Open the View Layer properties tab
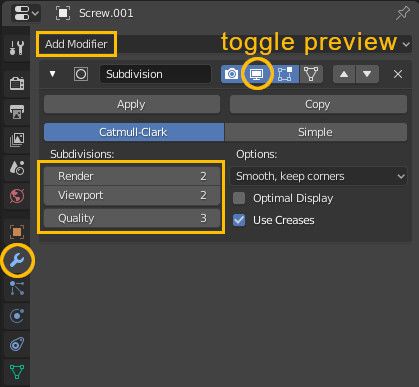This screenshot has width=419, height=387. point(17,140)
